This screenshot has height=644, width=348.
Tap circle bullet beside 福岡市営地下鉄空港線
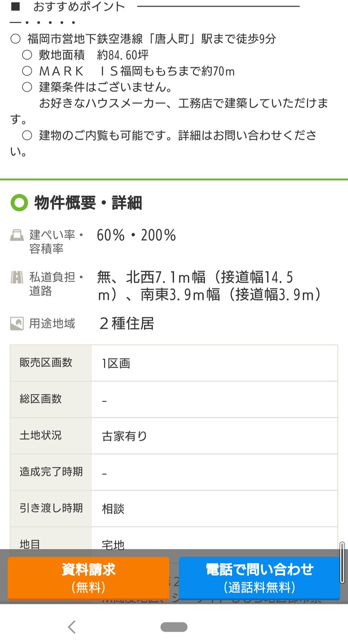tap(15, 39)
